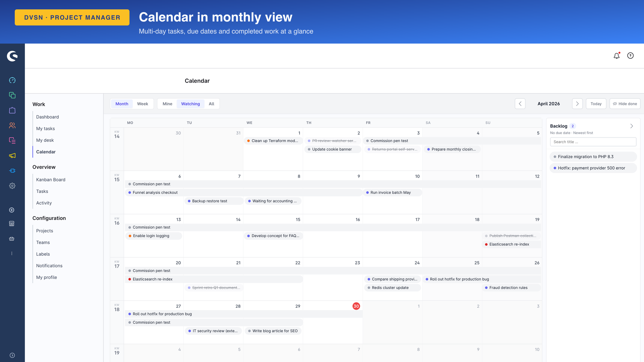Viewport: 644px width, 362px height.
Task: Open Funnel analysis checkout task
Action: coord(244,192)
